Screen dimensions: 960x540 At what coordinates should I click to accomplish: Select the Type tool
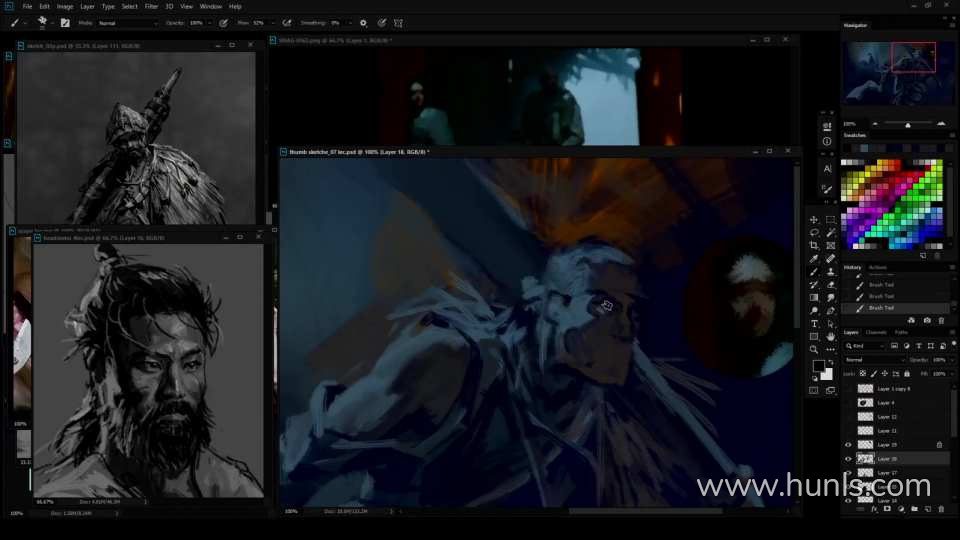(x=814, y=324)
